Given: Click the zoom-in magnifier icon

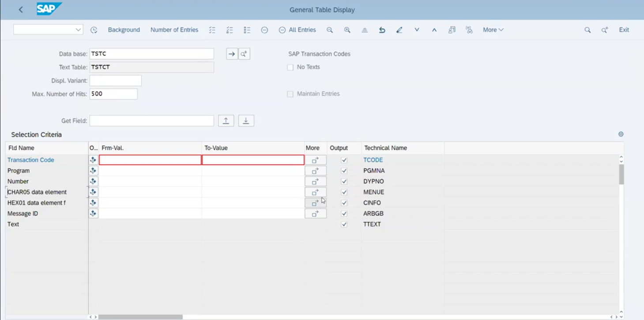Looking at the screenshot, I should point(347,30).
